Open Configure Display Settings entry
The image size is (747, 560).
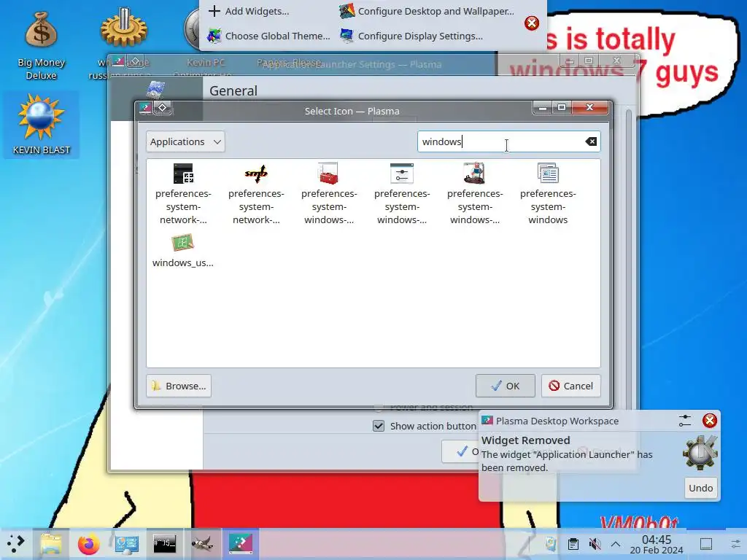[x=411, y=36]
